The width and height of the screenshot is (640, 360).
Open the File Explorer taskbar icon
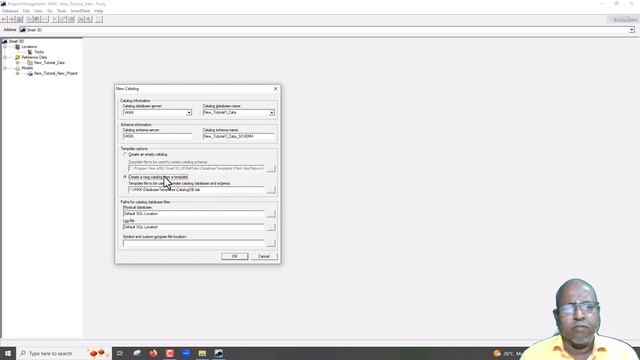[x=202, y=353]
